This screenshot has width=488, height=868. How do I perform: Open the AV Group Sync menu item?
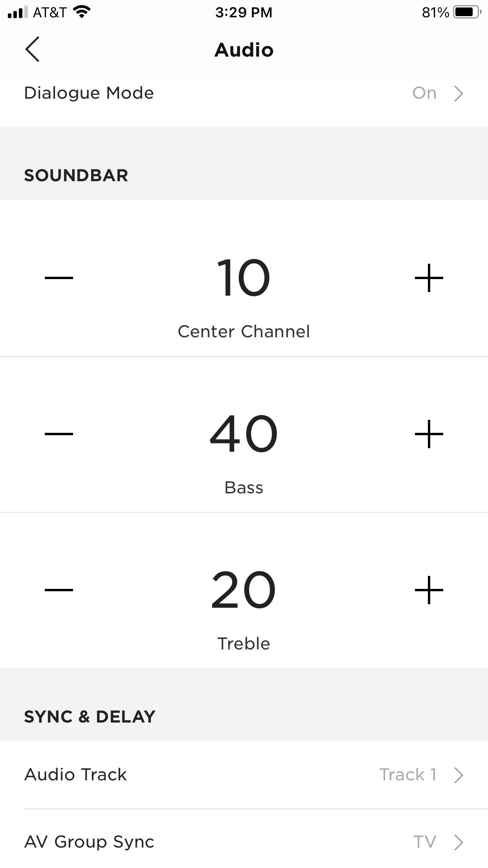pyautogui.click(x=89, y=842)
